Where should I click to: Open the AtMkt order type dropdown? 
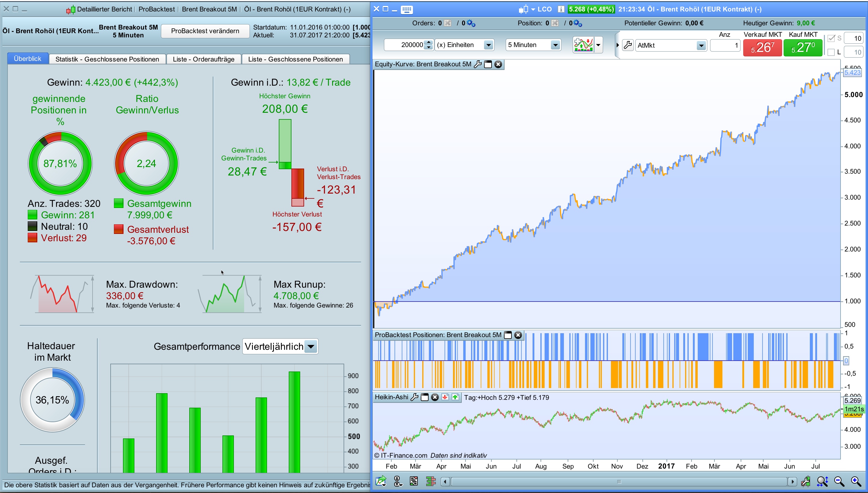tap(701, 45)
